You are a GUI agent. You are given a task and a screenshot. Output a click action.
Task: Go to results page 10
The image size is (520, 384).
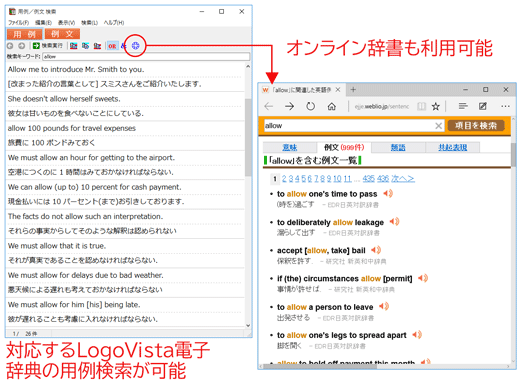point(337,179)
